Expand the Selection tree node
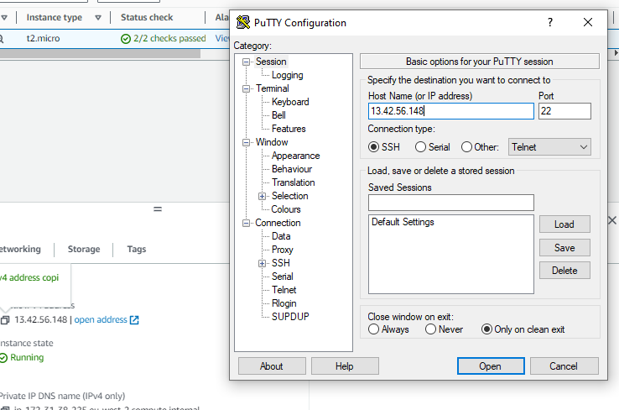Screen dimensions: 631x410 262,196
